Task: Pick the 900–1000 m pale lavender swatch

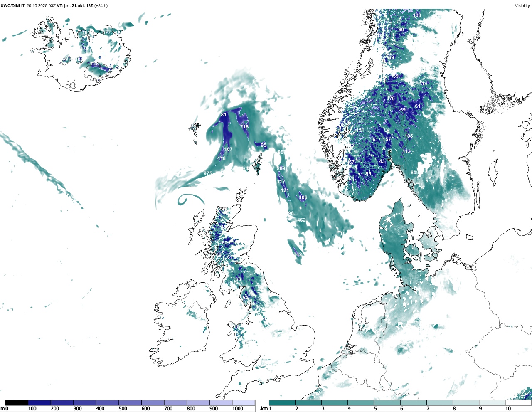Action: [x=221, y=402]
